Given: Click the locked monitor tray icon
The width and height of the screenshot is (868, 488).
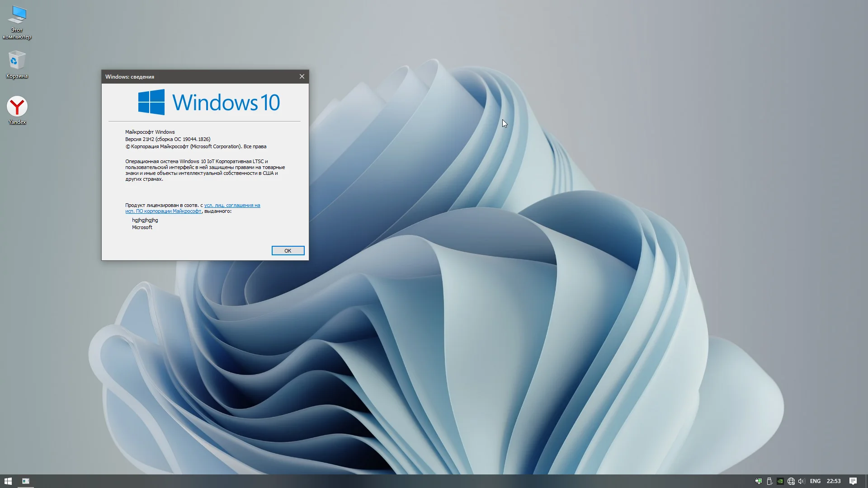Looking at the screenshot, I should [x=759, y=481].
